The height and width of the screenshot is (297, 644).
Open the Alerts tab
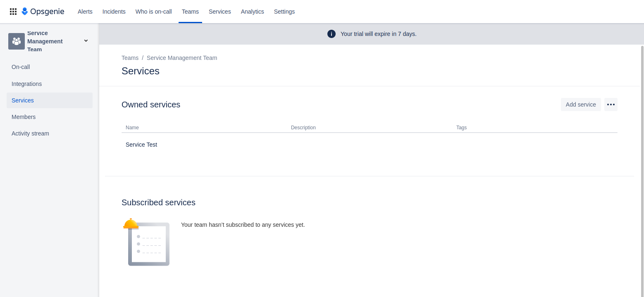click(85, 12)
